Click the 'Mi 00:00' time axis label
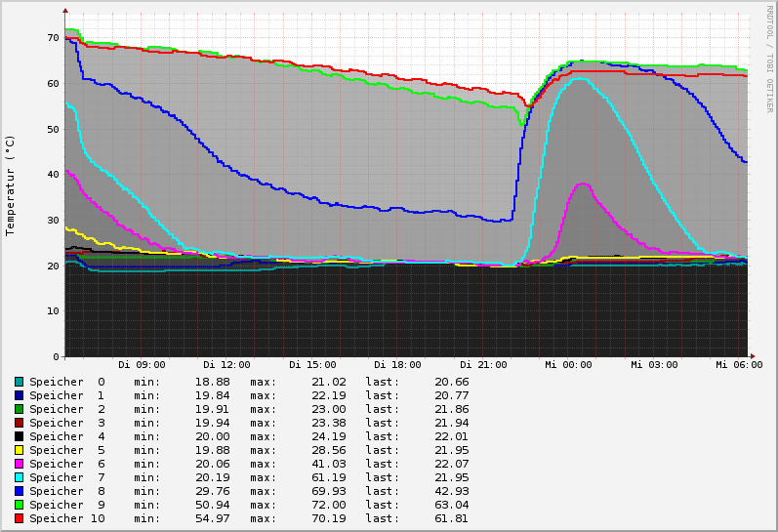This screenshot has height=532, width=778. pyautogui.click(x=568, y=365)
